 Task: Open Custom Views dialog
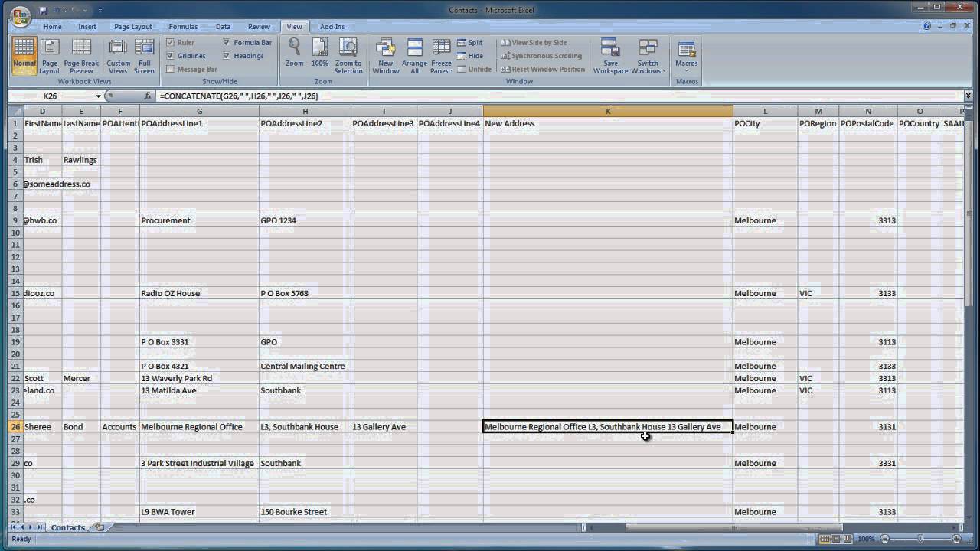[x=118, y=56]
